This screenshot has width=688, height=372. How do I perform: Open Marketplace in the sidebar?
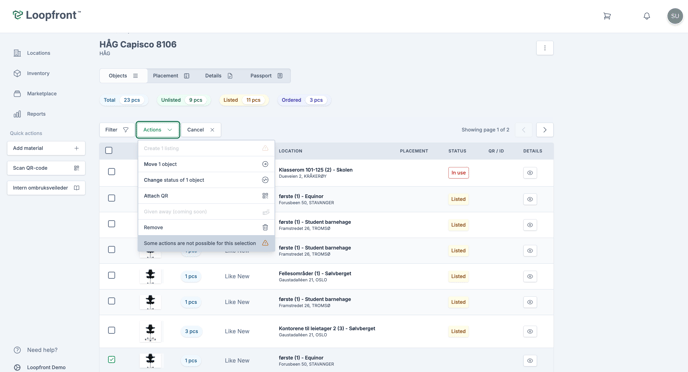[35, 93]
